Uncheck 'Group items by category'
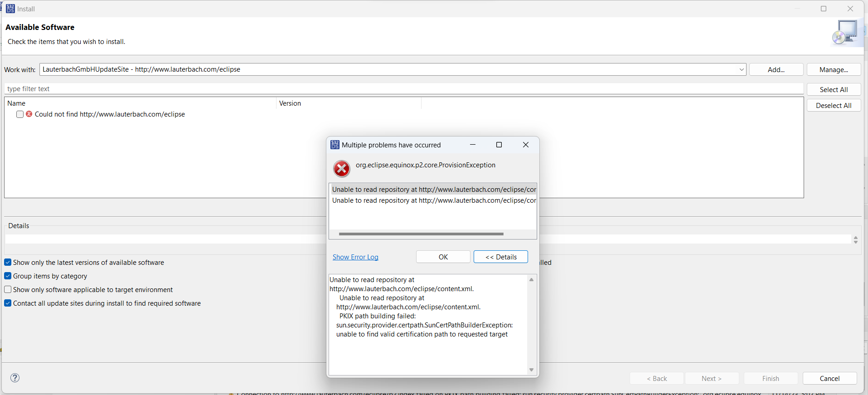The image size is (868, 395). click(8, 276)
